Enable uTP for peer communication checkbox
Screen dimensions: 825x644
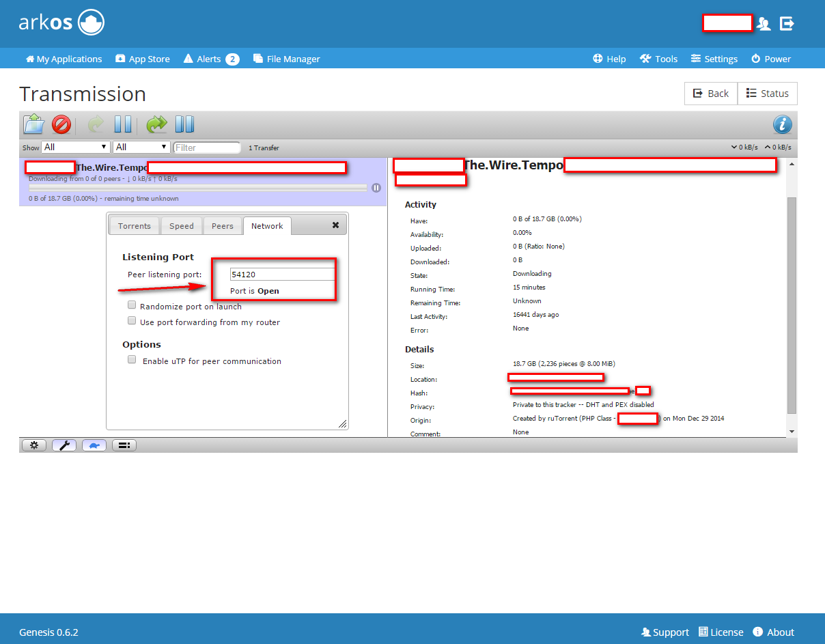[x=132, y=359]
